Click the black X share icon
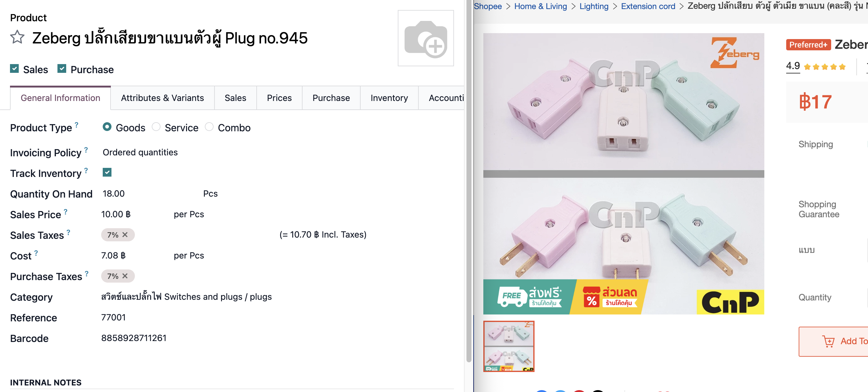Image resolution: width=868 pixels, height=392 pixels. 598,391
